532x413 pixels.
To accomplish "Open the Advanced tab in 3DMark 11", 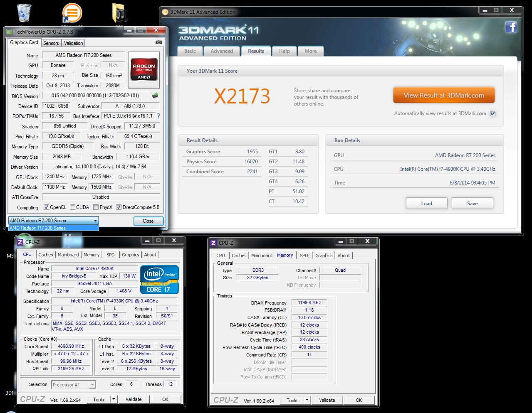I will (x=222, y=51).
